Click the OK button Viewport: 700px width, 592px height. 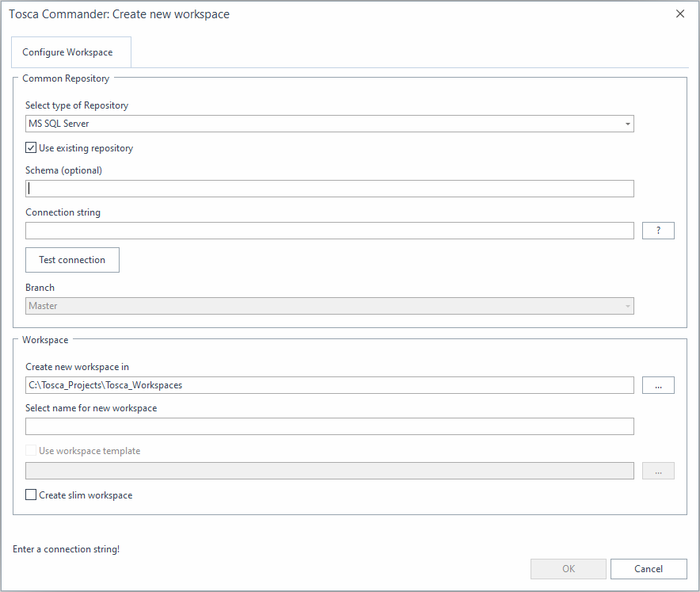click(x=569, y=569)
